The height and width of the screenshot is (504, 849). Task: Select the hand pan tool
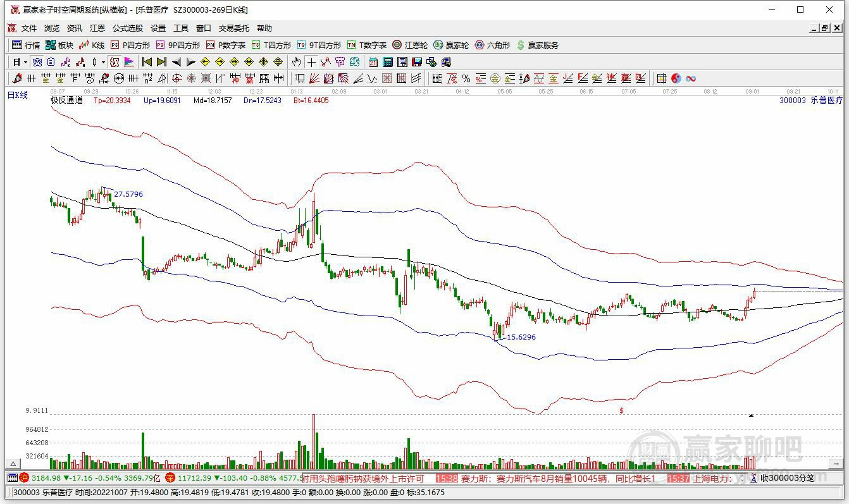[x=296, y=62]
